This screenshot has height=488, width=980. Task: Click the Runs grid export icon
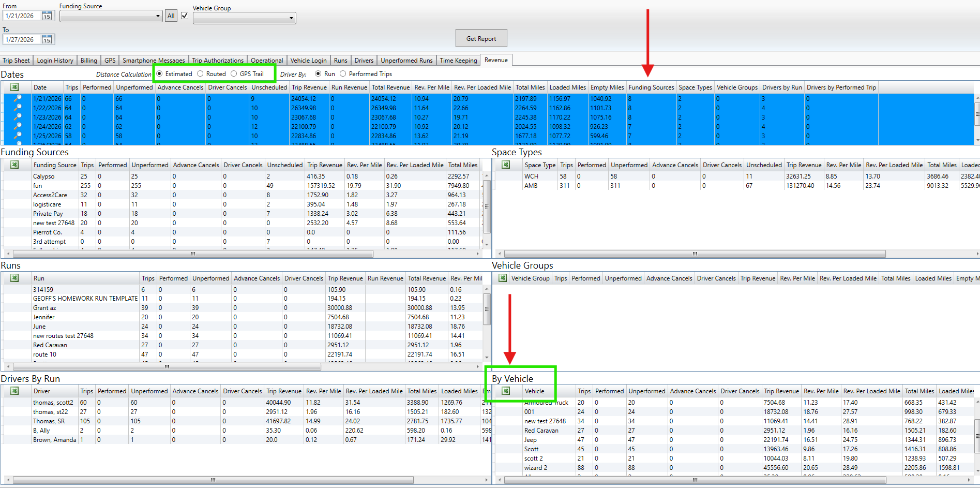pyautogui.click(x=14, y=278)
